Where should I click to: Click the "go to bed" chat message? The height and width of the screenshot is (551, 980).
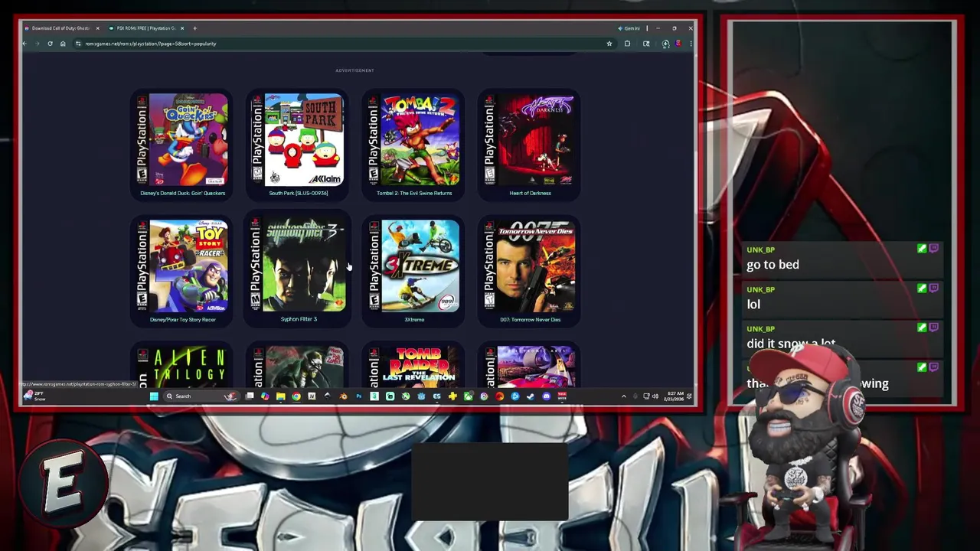(773, 265)
